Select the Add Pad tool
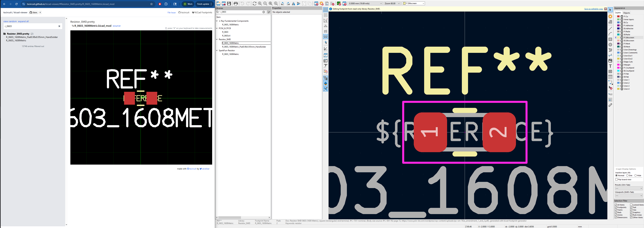Viewport: 644px width, 228px height. coord(610,16)
